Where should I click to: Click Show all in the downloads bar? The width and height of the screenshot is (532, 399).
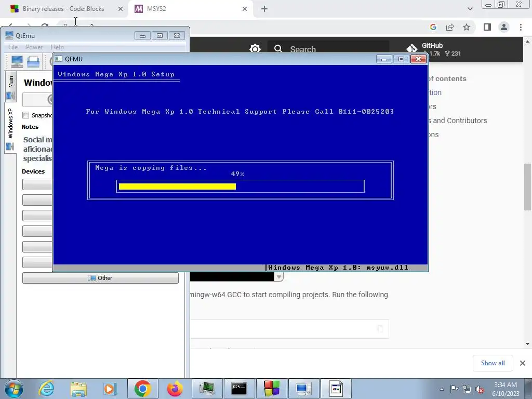point(493,363)
